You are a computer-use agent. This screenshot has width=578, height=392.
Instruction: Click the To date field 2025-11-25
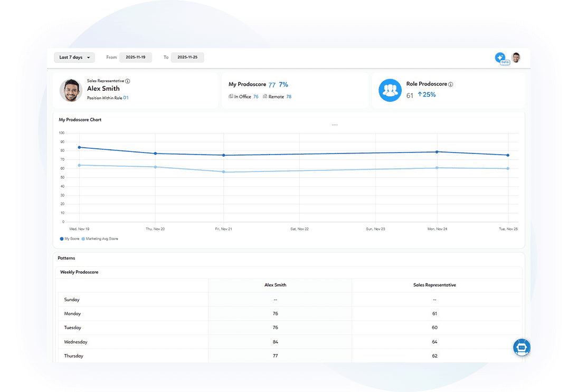tap(187, 57)
